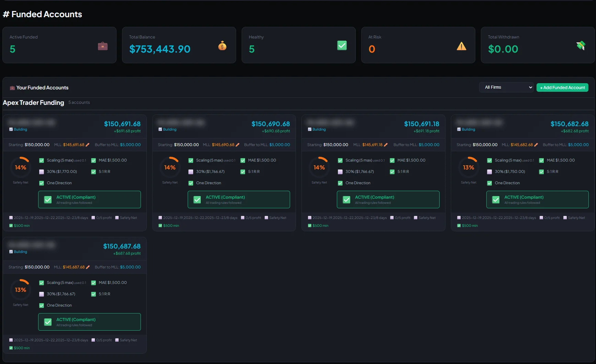
Task: Collapse the Apex Trader Funding section
Action: point(33,102)
